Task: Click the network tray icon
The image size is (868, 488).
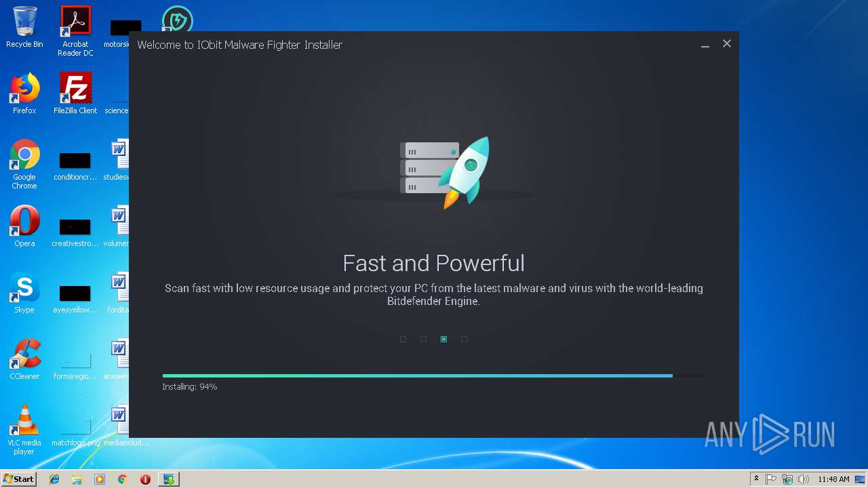Action: 787,479
